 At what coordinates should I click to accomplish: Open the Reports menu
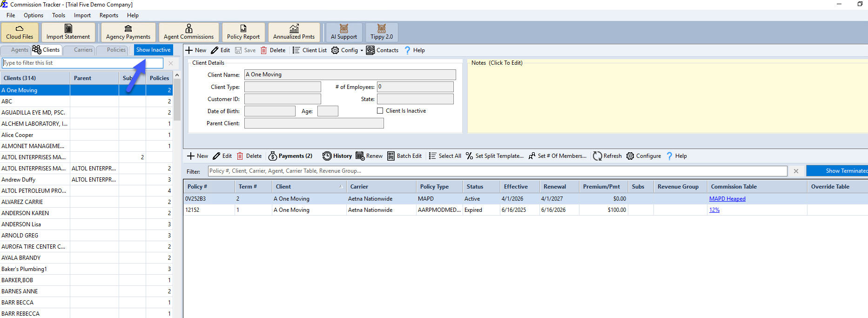(109, 15)
